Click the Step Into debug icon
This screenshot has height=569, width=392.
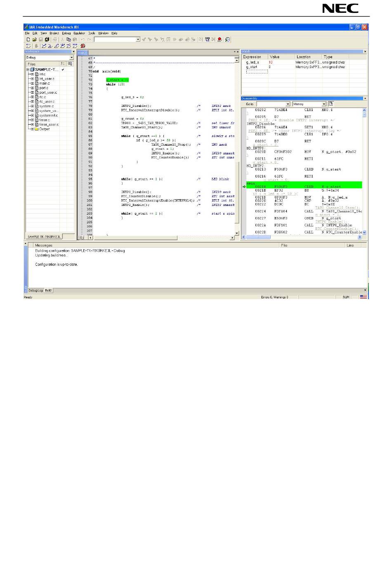point(50,46)
